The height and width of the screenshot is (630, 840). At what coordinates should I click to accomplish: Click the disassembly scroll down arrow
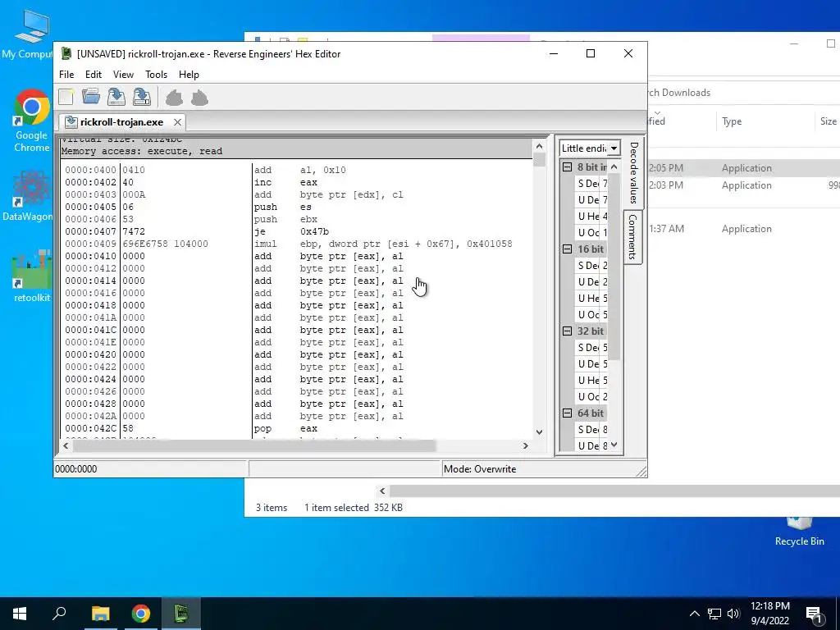click(x=540, y=431)
